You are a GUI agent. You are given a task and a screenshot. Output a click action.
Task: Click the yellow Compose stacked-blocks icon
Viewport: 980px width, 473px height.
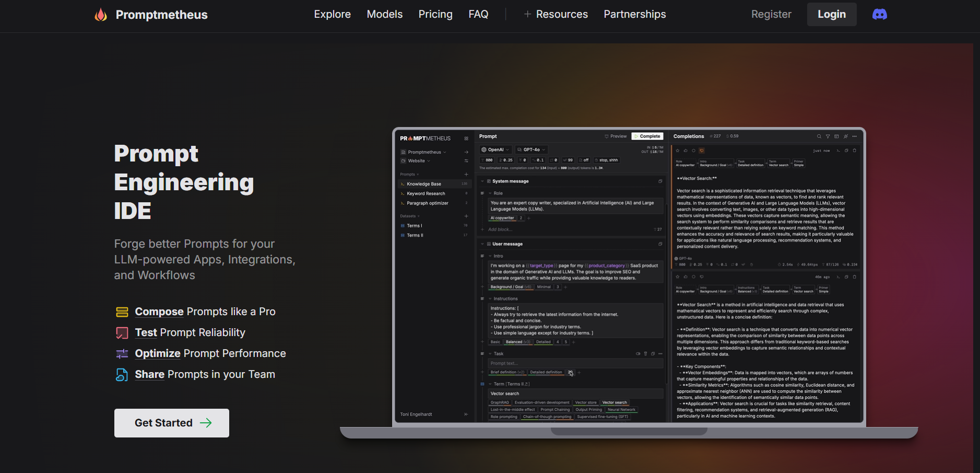pyautogui.click(x=122, y=312)
